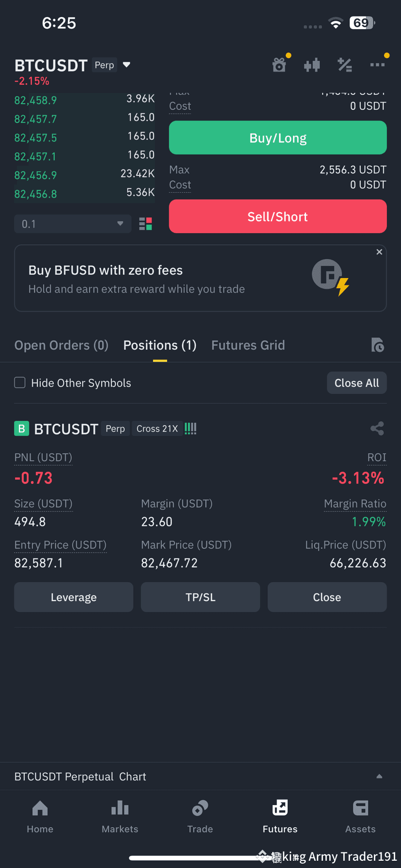
Task: Share the BTCUSDT position
Action: point(377,428)
